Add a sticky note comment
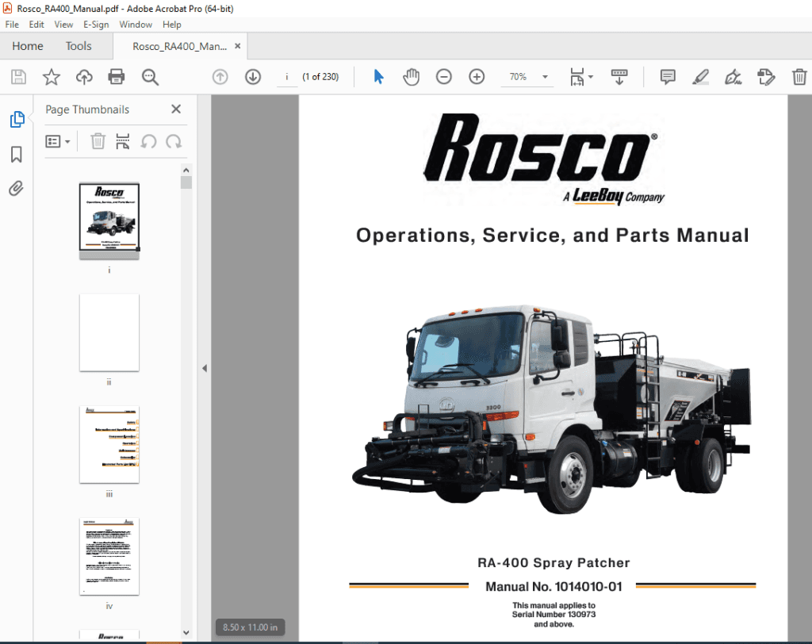 coord(668,77)
